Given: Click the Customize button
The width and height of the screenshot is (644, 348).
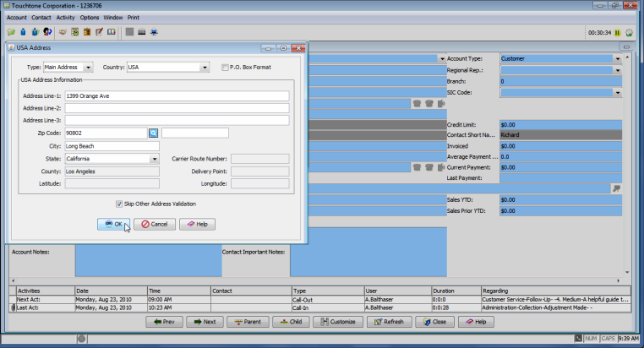Looking at the screenshot, I should 337,322.
